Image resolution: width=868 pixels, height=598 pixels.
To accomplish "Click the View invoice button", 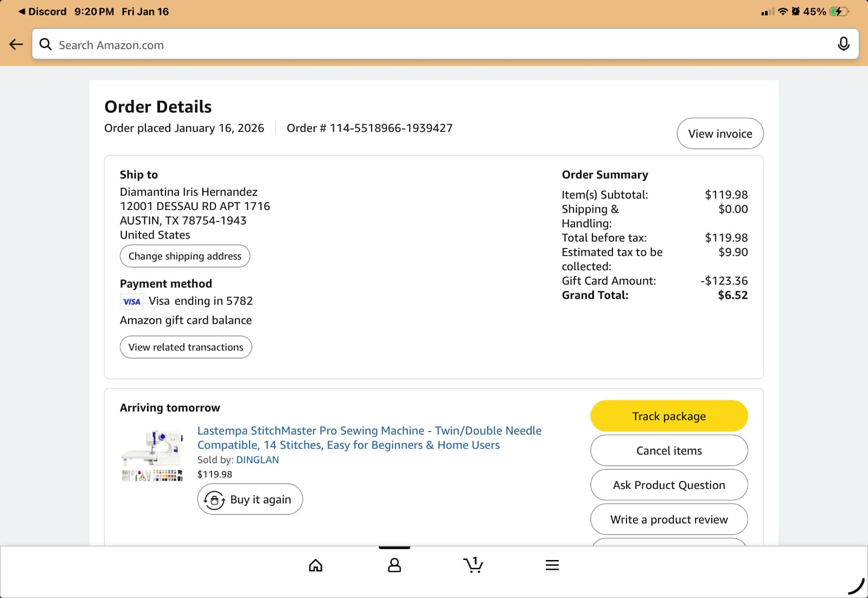I will 720,133.
